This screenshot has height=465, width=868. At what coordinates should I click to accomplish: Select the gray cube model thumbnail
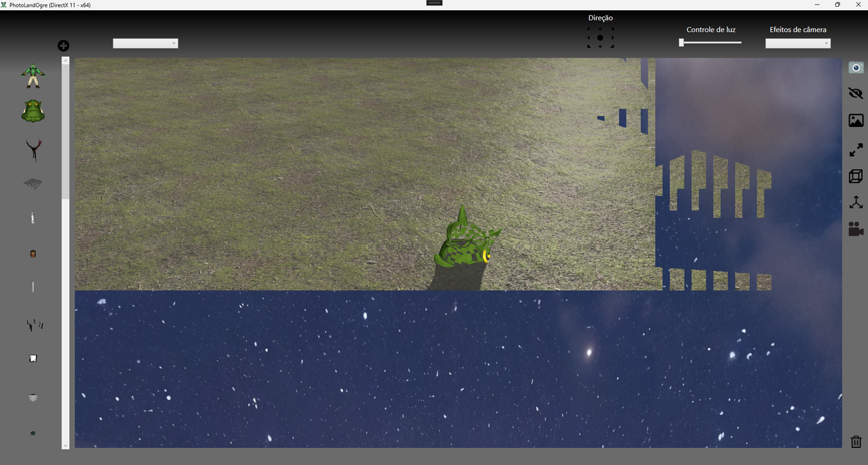tap(33, 397)
